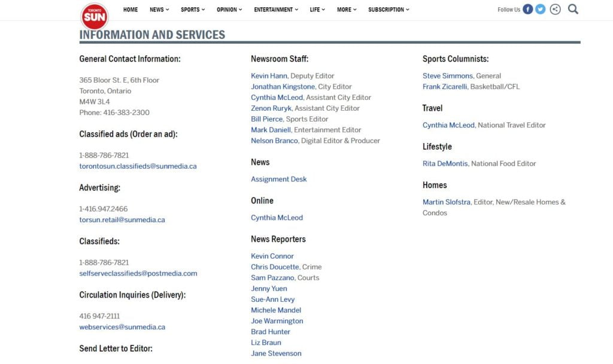Expand the Sports dropdown menu
The width and height of the screenshot is (613, 364).
pos(193,10)
